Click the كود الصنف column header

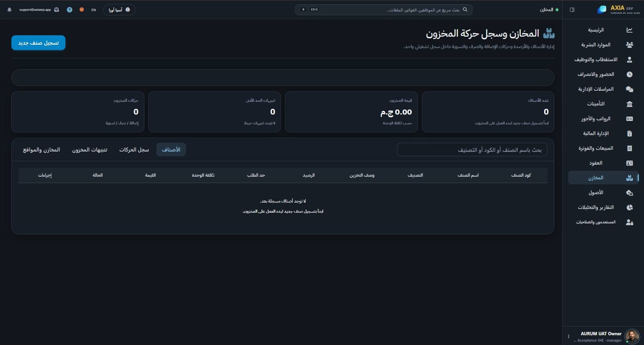coord(521,175)
